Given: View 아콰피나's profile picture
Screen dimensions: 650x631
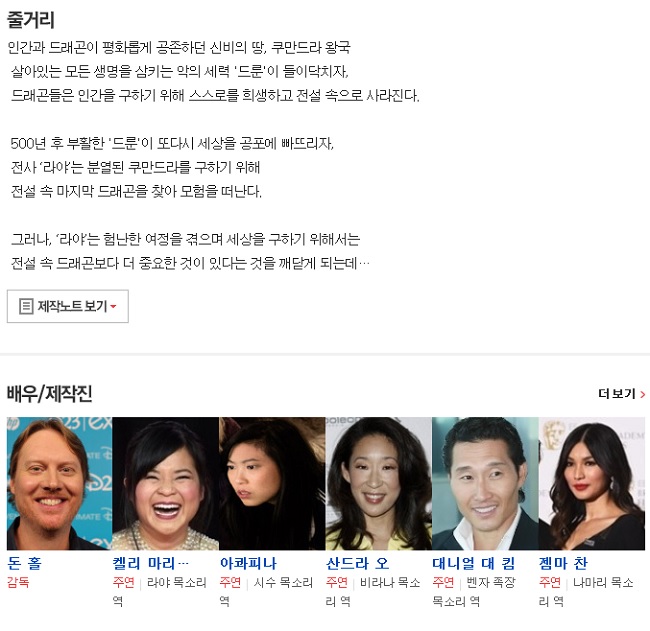Looking at the screenshot, I should 272,483.
